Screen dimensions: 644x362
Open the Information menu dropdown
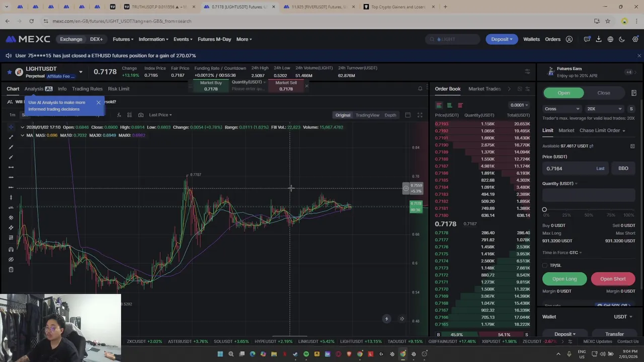click(153, 39)
